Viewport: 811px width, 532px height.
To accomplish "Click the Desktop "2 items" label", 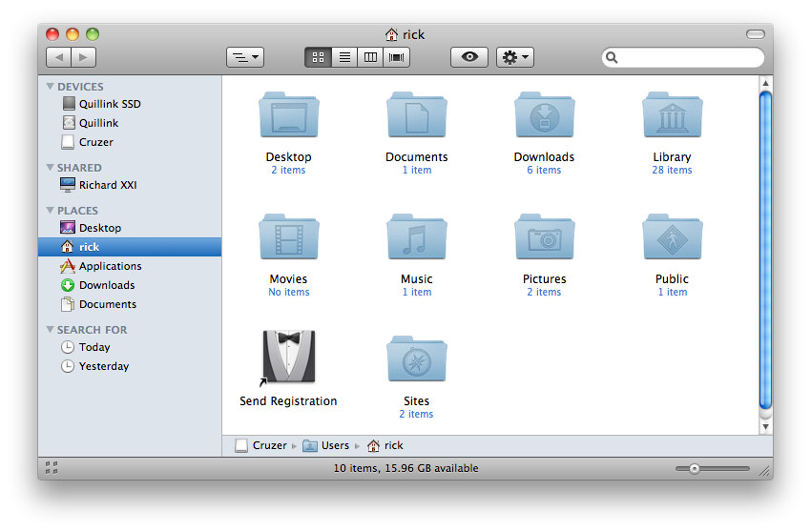I will pyautogui.click(x=288, y=170).
